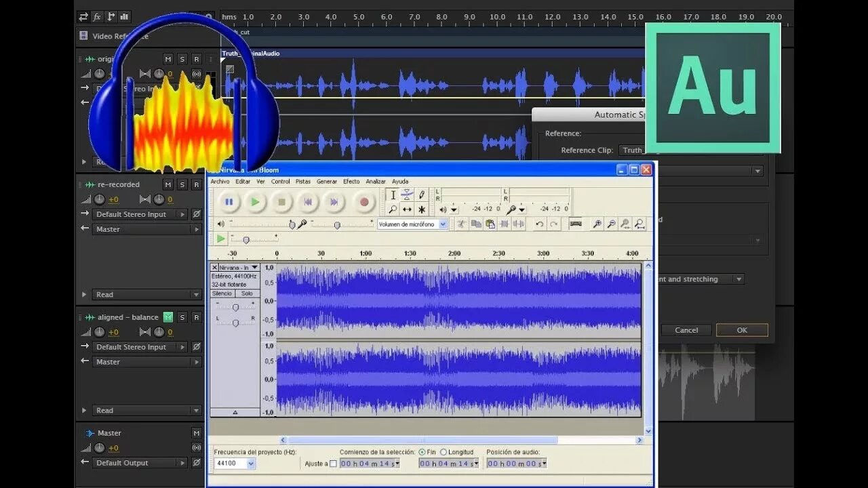Viewport: 868px width, 488px height.
Task: Click the Zoom In icon in Audacity edit toolbar
Action: 597,224
